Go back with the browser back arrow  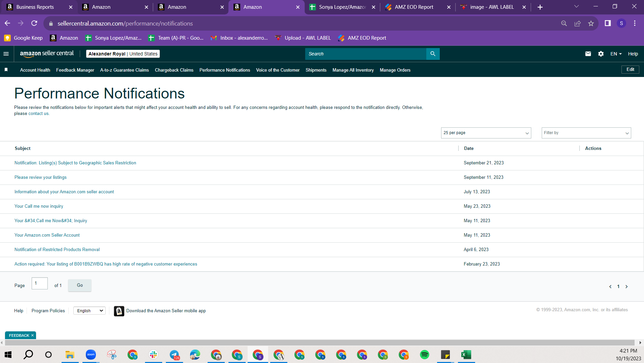coord(7,23)
